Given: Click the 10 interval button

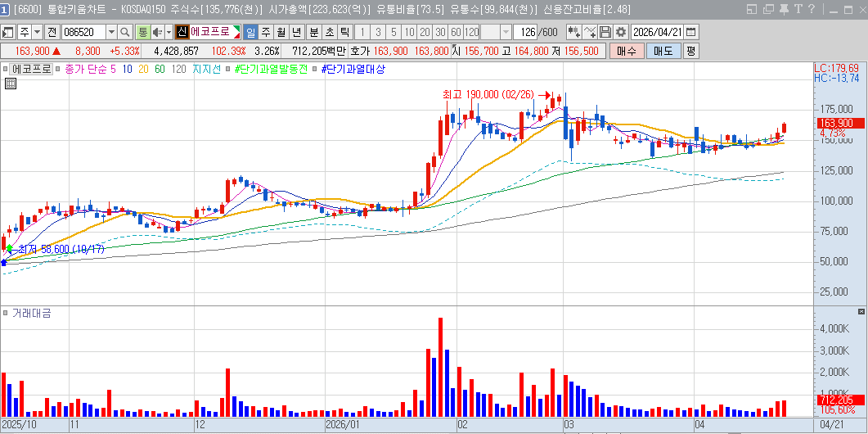Looking at the screenshot, I should [x=409, y=32].
